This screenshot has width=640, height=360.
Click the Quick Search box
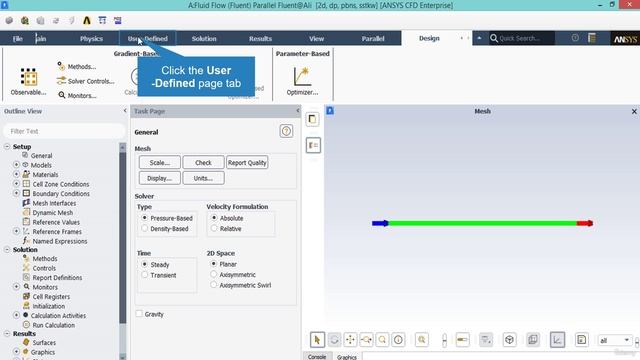point(522,38)
